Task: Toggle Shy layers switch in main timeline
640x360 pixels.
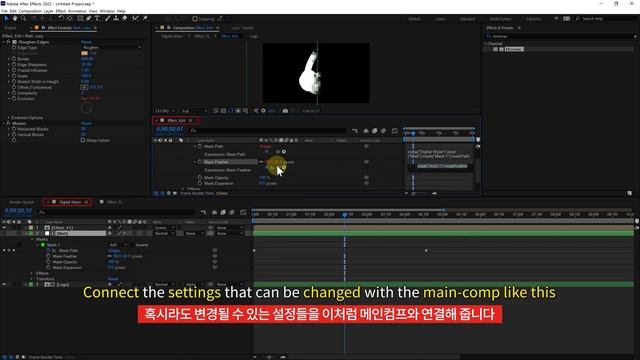Action: (214, 212)
